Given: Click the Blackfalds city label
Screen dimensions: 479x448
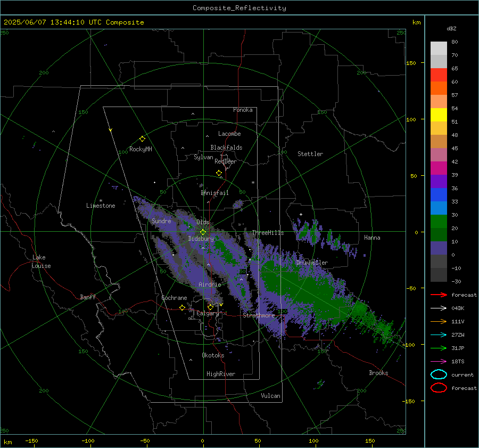Looking at the screenshot, I should [x=226, y=148].
